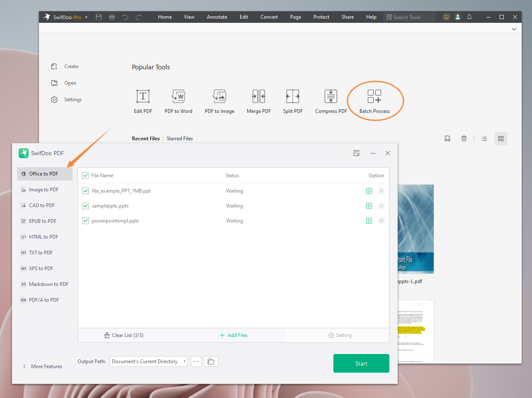This screenshot has height=398, width=532.
Task: Open the task history icon in dialog
Action: [357, 153]
